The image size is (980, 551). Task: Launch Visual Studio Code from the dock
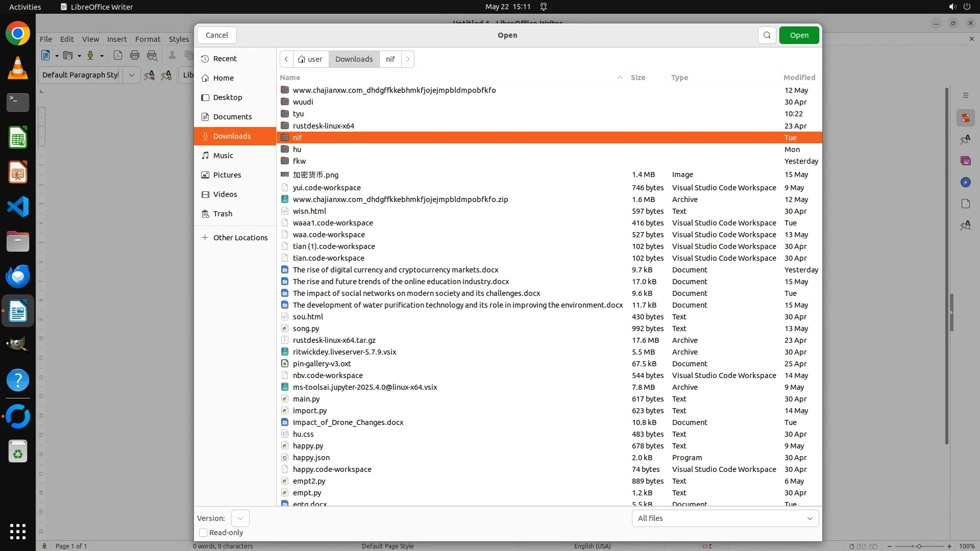pos(18,207)
